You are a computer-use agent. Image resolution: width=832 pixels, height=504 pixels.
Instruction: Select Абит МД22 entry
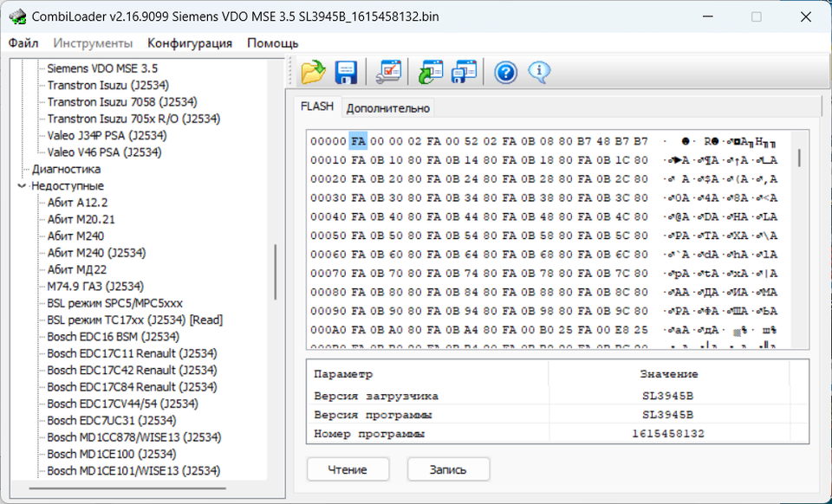point(77,270)
